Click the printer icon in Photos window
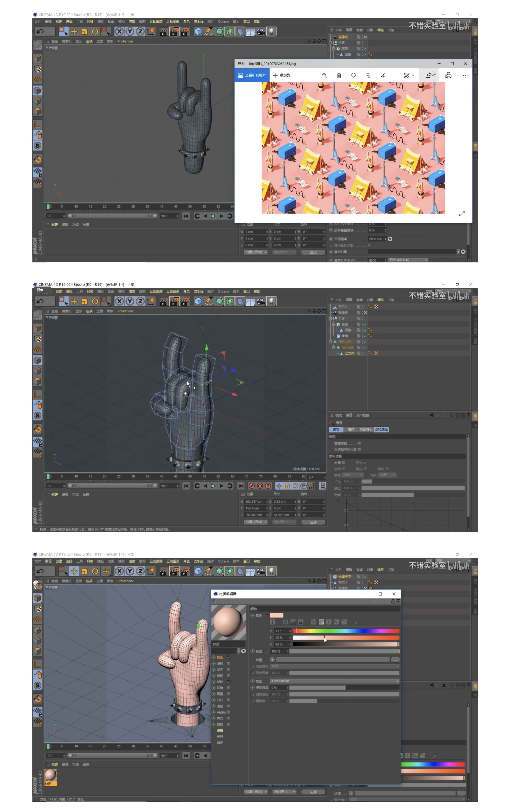The height and width of the screenshot is (812, 511). coord(448,75)
